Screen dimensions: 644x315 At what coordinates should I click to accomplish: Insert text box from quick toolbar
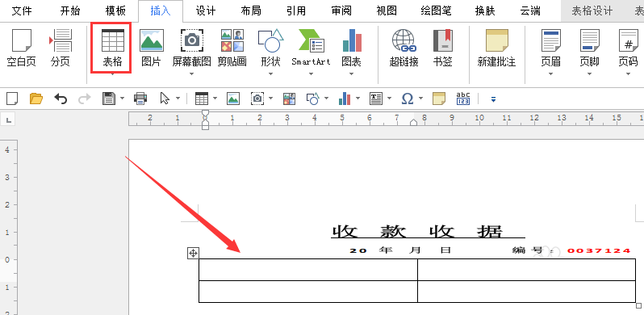pyautogui.click(x=376, y=99)
